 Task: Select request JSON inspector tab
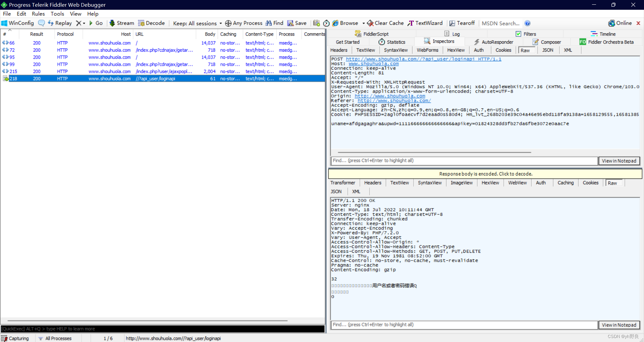(548, 50)
